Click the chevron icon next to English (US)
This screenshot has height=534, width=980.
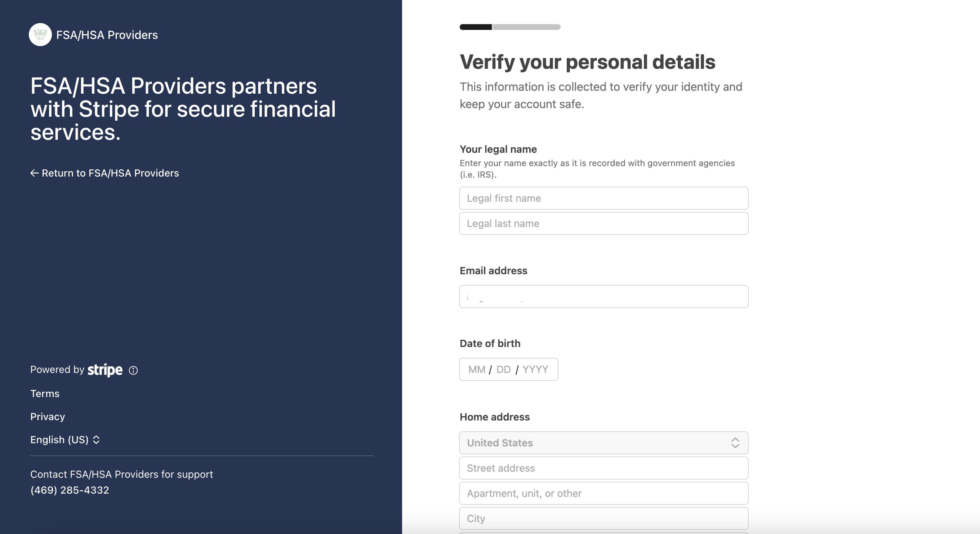(x=96, y=440)
